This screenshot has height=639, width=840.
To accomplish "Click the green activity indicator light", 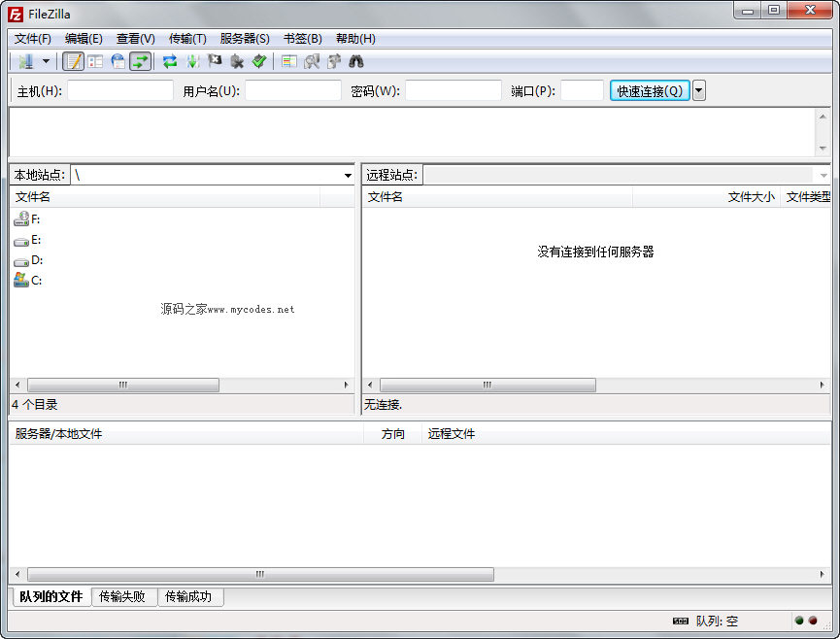I will [x=799, y=621].
